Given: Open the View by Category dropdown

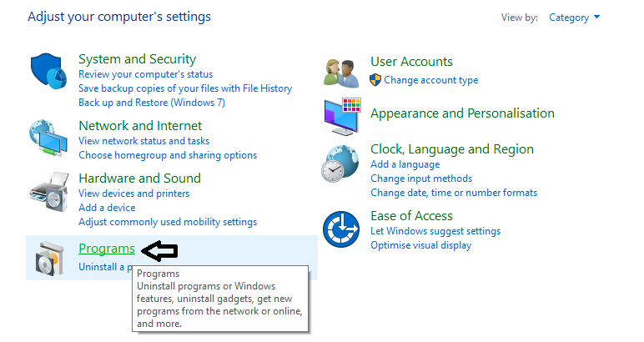Looking at the screenshot, I should [574, 18].
